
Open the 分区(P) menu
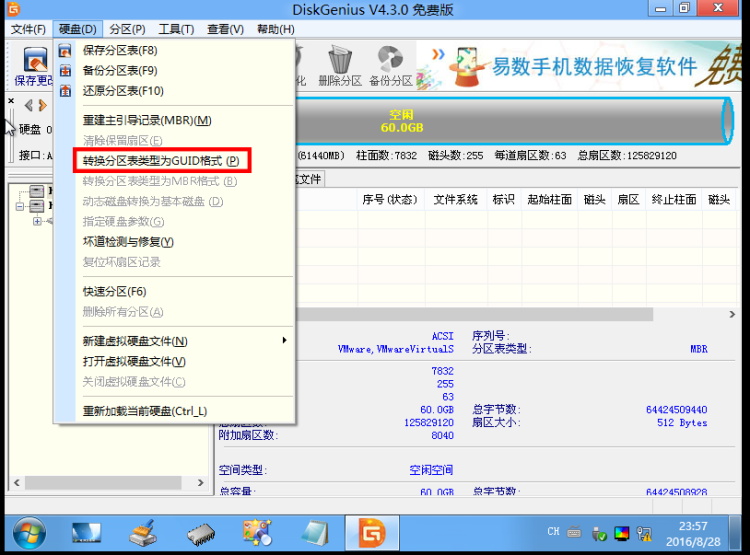[x=127, y=30]
